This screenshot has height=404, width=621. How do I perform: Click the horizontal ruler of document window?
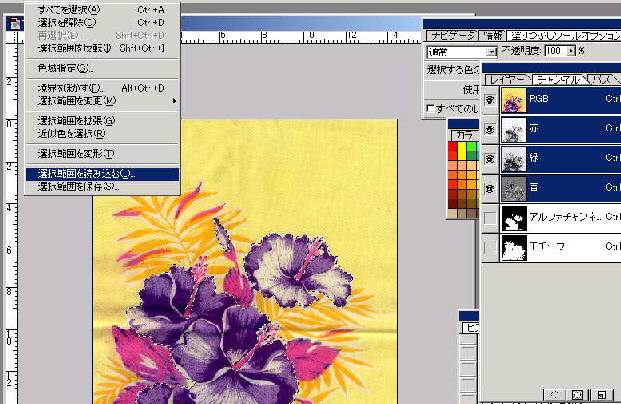pyautogui.click(x=301, y=37)
